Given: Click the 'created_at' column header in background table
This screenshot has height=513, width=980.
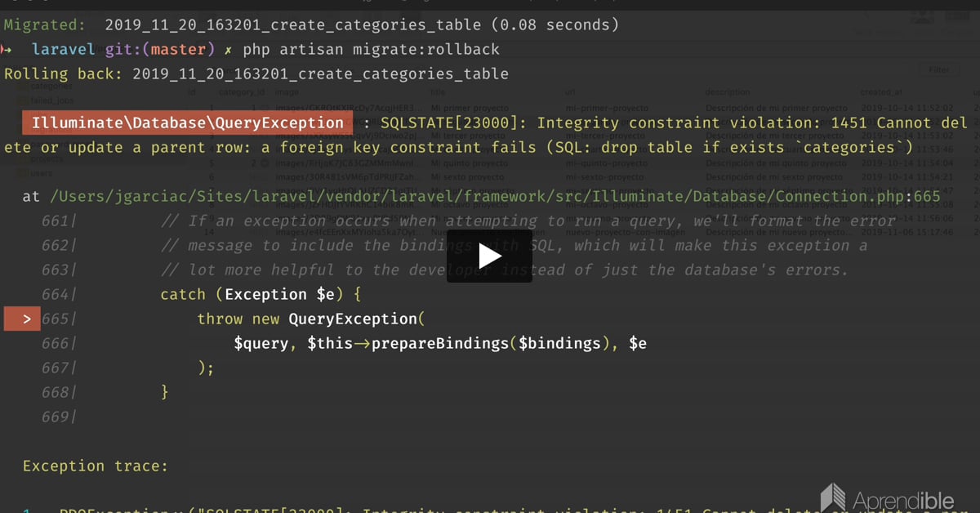Looking at the screenshot, I should click(881, 92).
